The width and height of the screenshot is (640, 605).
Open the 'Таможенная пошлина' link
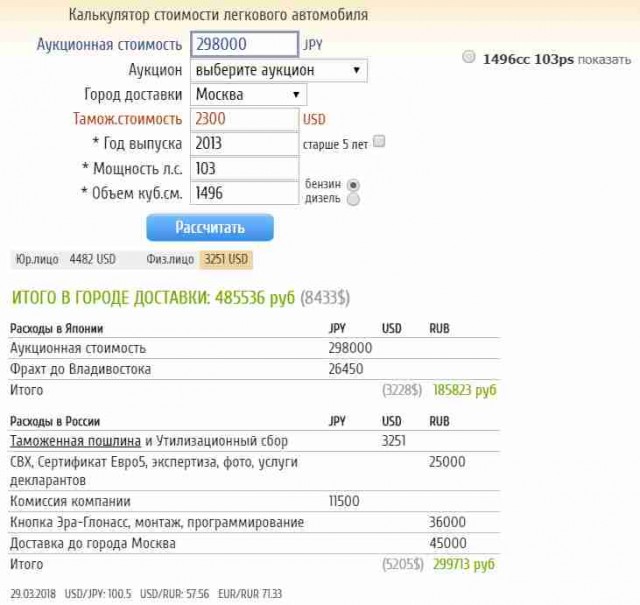point(75,440)
